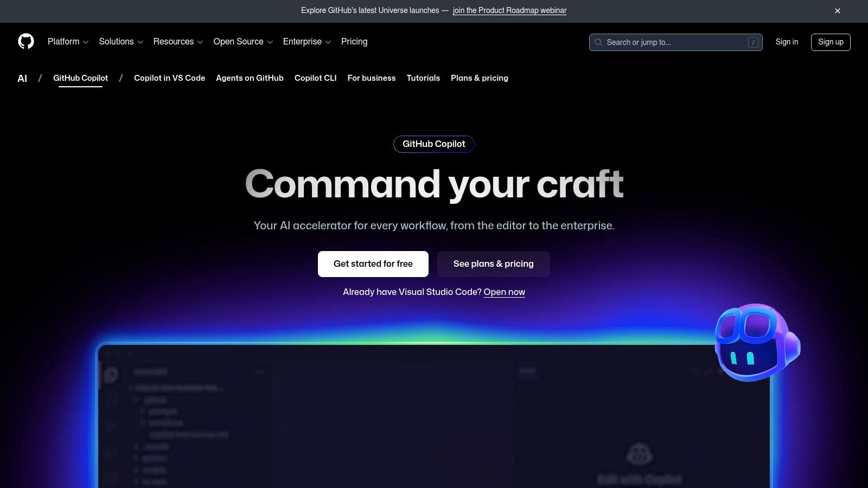Screen dimensions: 868x488
Task: Click the Get started for free button
Action: tap(373, 264)
